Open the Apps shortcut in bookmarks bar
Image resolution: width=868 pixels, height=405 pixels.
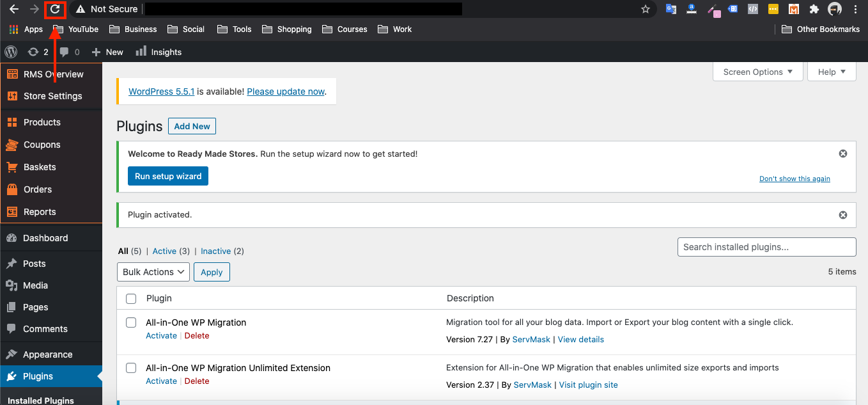(26, 29)
